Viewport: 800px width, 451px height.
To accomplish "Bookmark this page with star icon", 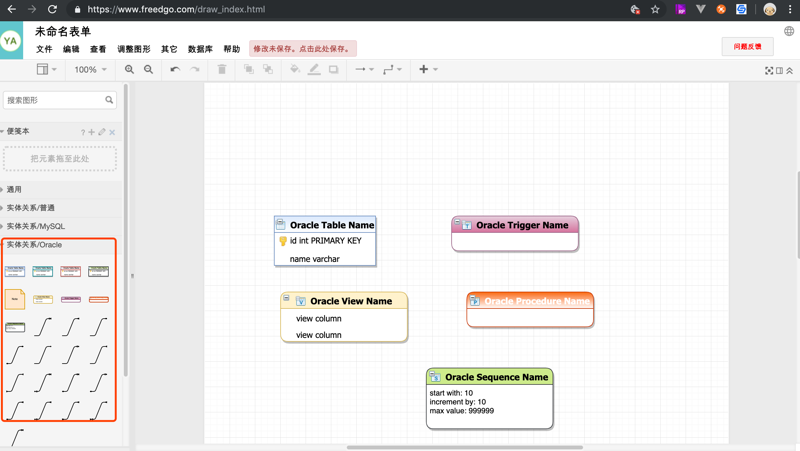I will (x=655, y=9).
